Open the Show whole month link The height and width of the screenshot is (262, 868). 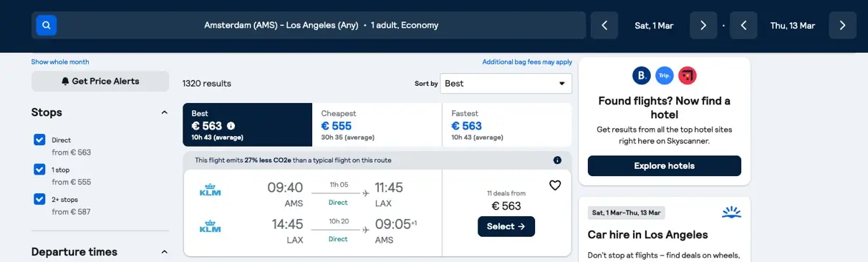pos(60,62)
